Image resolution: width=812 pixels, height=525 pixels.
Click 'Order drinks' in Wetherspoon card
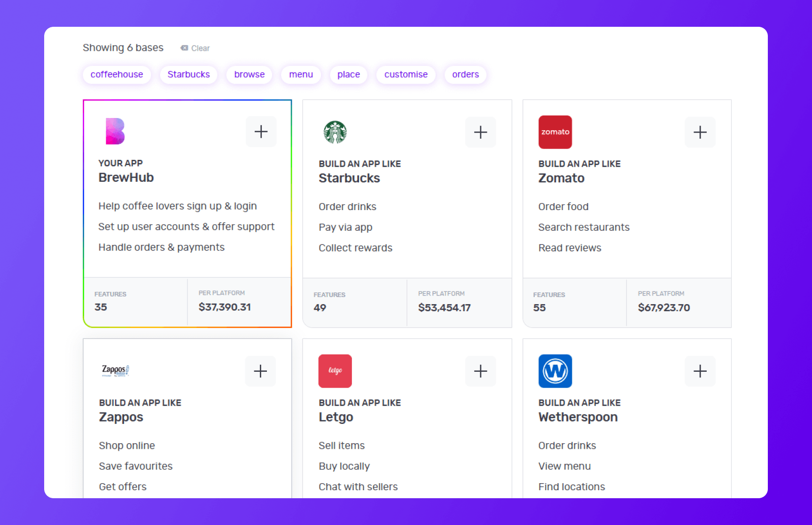pos(567,446)
